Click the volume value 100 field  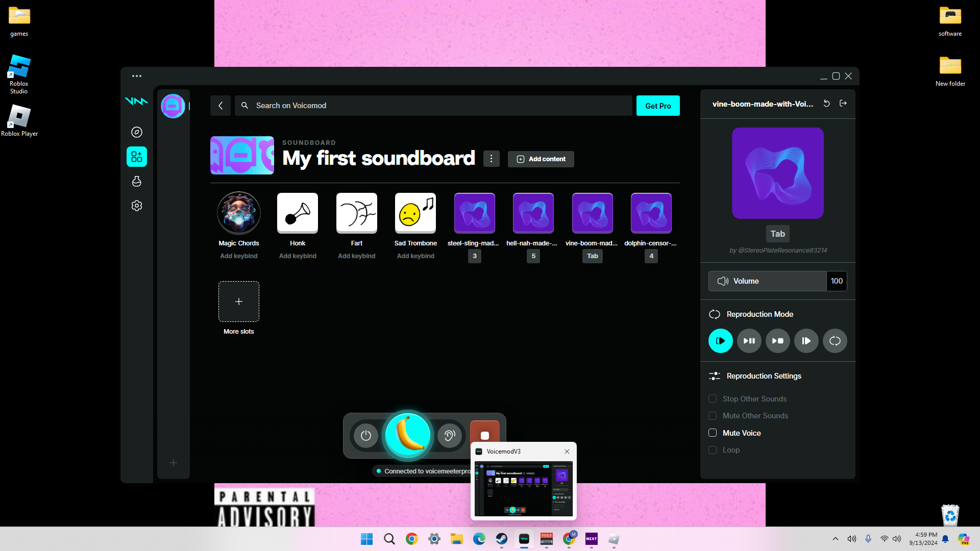coord(837,281)
